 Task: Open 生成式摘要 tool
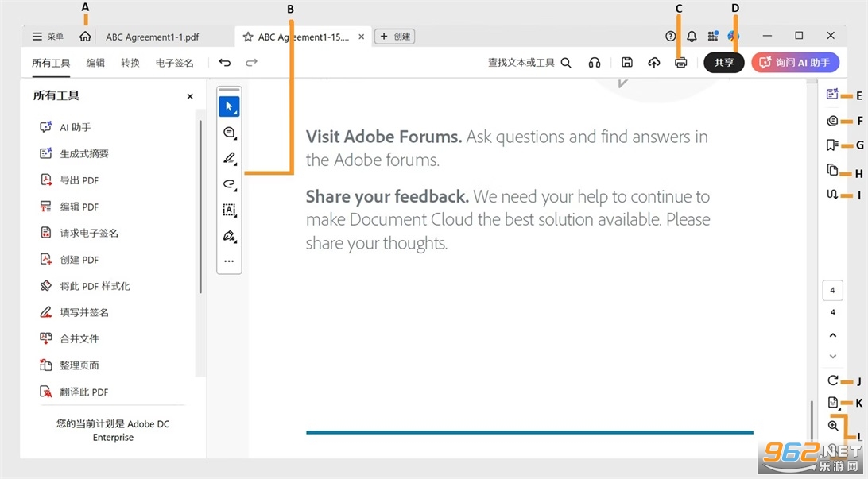tap(74, 154)
